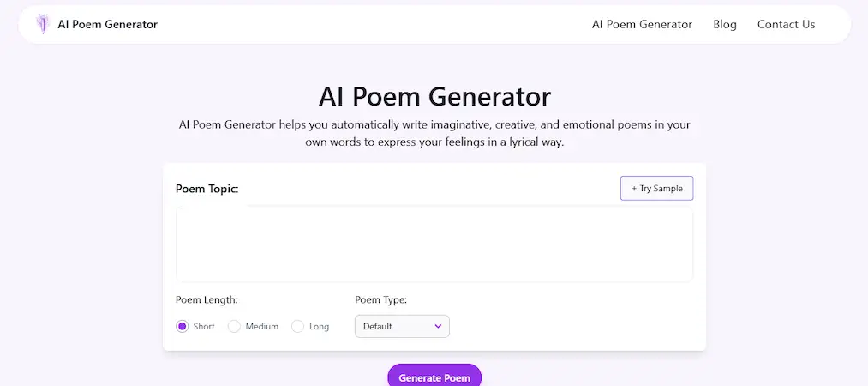Click the plus icon in Try Sample
The height and width of the screenshot is (386, 868).
click(634, 189)
